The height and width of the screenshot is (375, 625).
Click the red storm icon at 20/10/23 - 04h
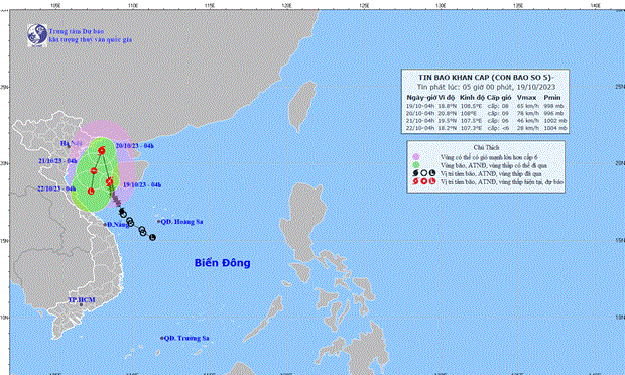102,150
